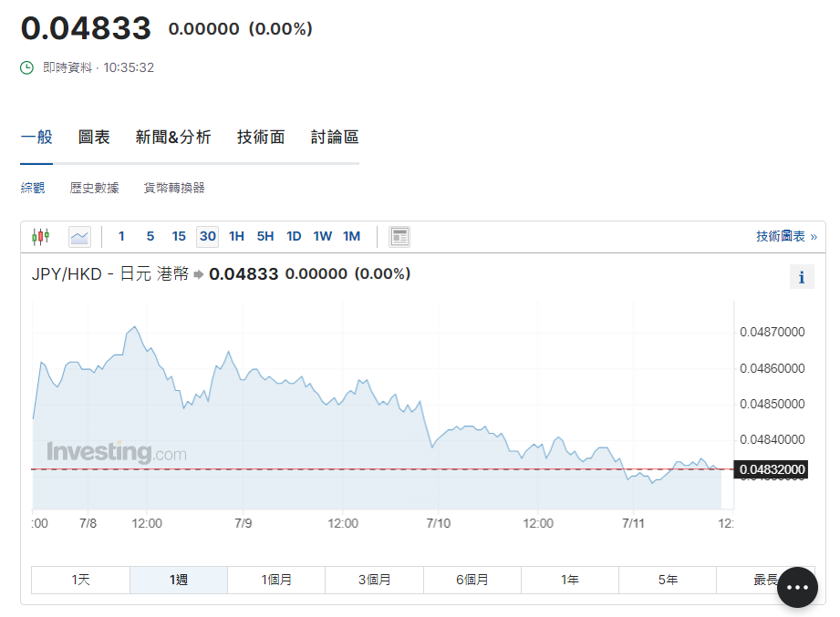Click the info icon beside the chart
The width and height of the screenshot is (840, 617).
802,276
